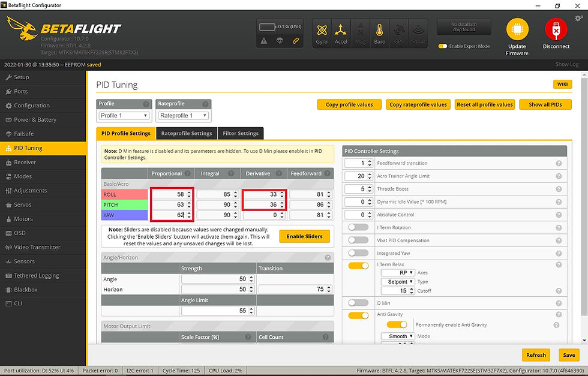Show help for Angle/Horizon section
Viewport: 588px width, 376px height.
coord(328,257)
